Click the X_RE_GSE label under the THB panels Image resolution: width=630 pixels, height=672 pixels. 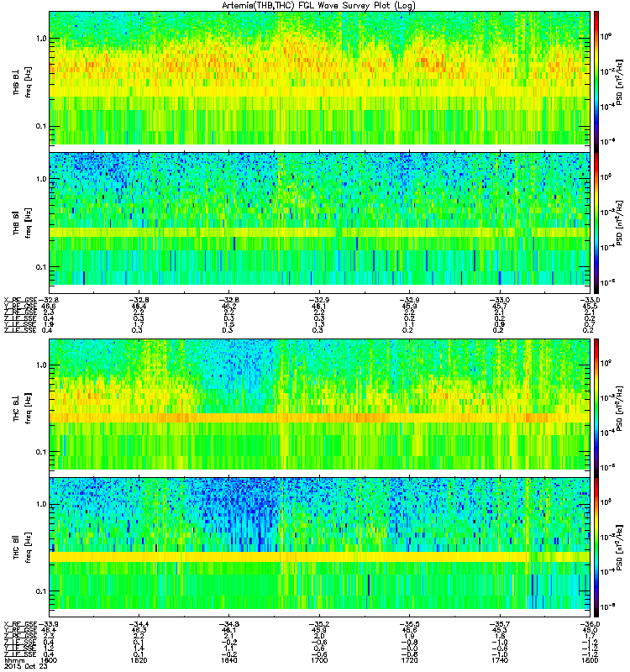pos(20,300)
